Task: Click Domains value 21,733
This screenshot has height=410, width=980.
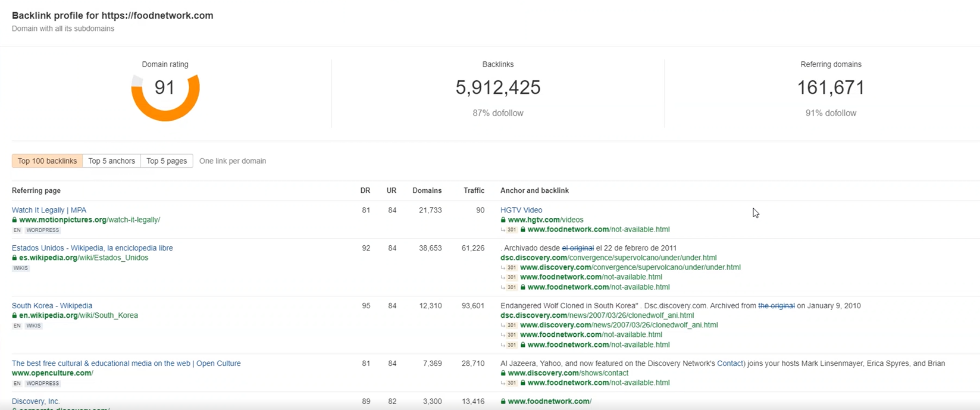Action: click(x=430, y=210)
